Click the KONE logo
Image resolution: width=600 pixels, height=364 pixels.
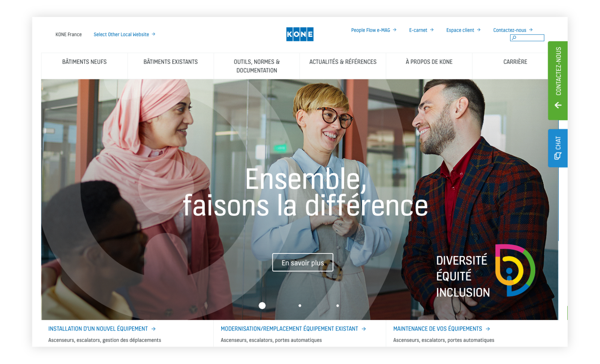pos(300,34)
